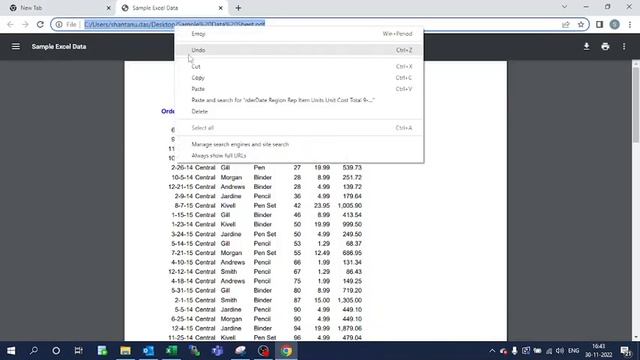
Task: Click total value 539.73
Action: pyautogui.click(x=352, y=168)
